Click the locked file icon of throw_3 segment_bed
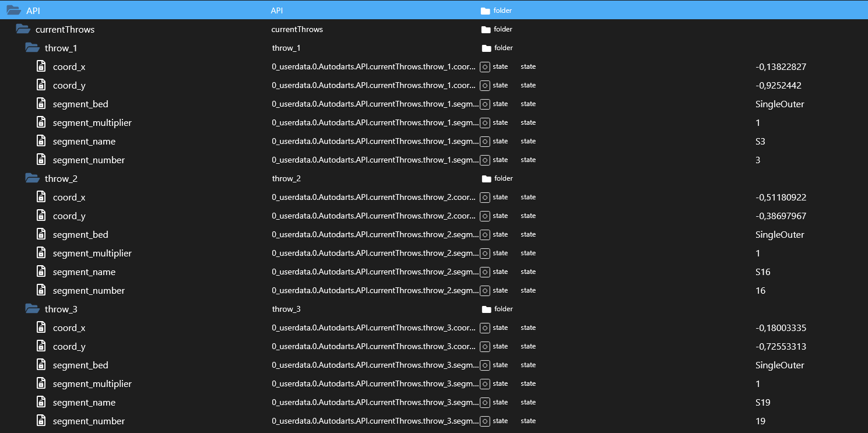This screenshot has height=433, width=868. [41, 365]
